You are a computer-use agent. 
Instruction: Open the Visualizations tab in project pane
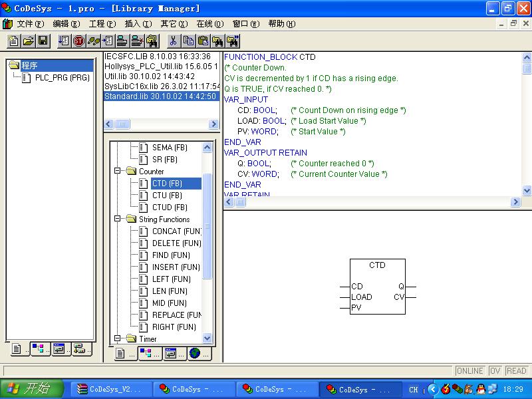pyautogui.click(x=60, y=348)
